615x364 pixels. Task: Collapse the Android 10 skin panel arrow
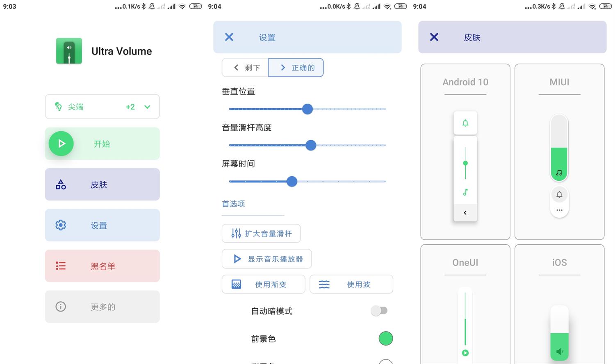tap(465, 213)
